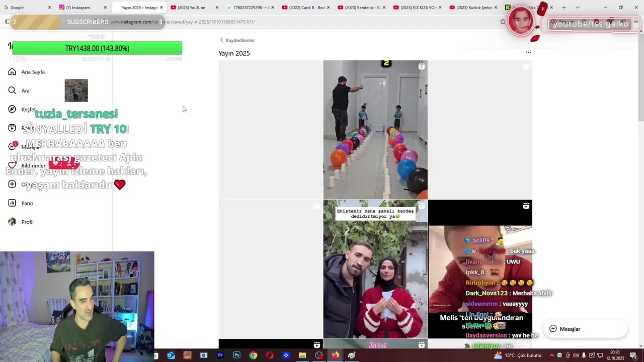The height and width of the screenshot is (362, 644).
Task: Open the 'Melis'ten Duygulandıran' reel thumbnail
Action: [x=480, y=269]
